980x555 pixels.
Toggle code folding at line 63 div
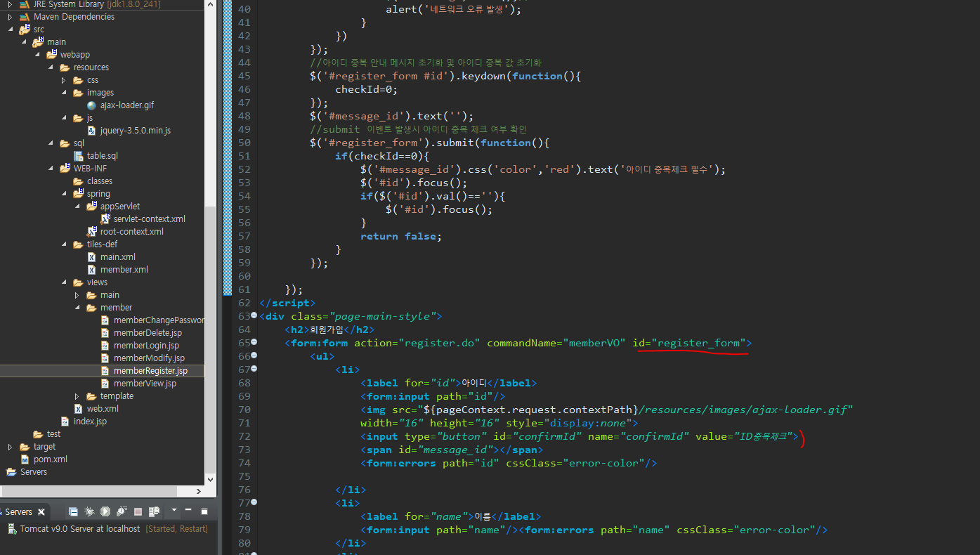(x=254, y=315)
